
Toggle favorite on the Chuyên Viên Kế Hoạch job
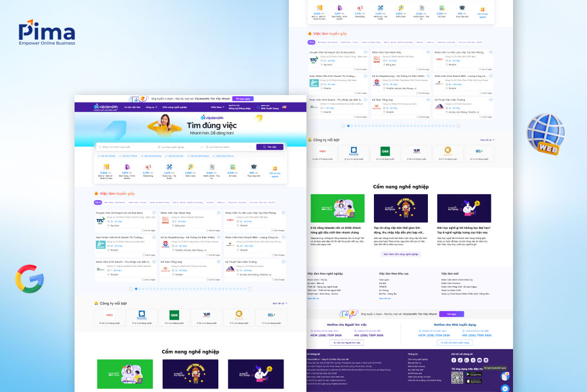(x=154, y=212)
